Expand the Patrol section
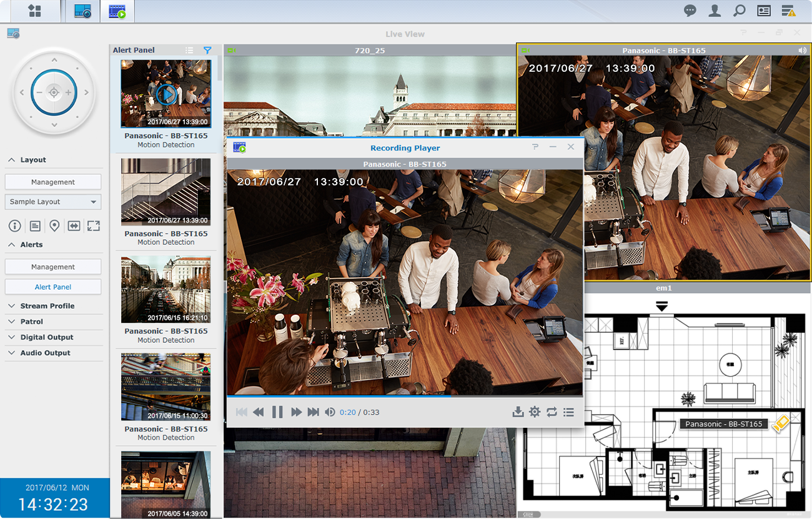The height and width of the screenshot is (519, 812). point(31,322)
